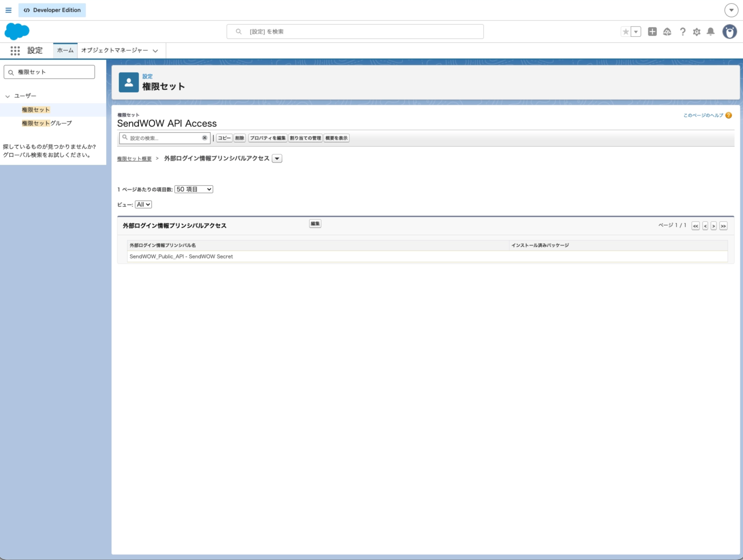Switch to the オブジェクトマネージャー tab
The width and height of the screenshot is (743, 560).
115,50
